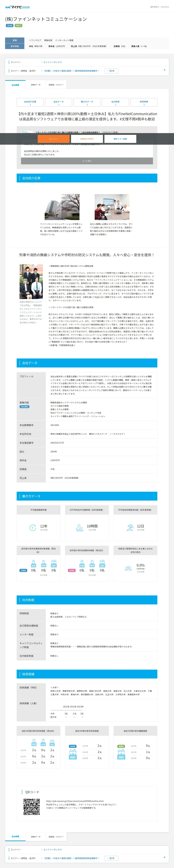Click the 既卒可 badge under the company name

(x=19, y=26)
